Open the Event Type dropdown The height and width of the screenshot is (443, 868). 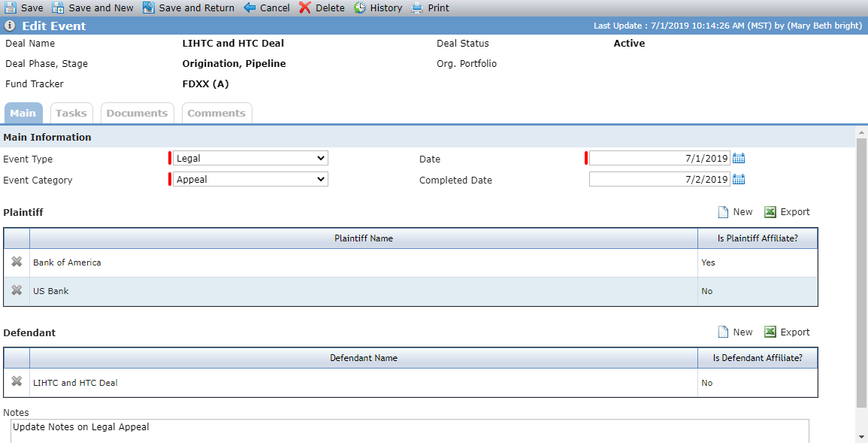251,159
